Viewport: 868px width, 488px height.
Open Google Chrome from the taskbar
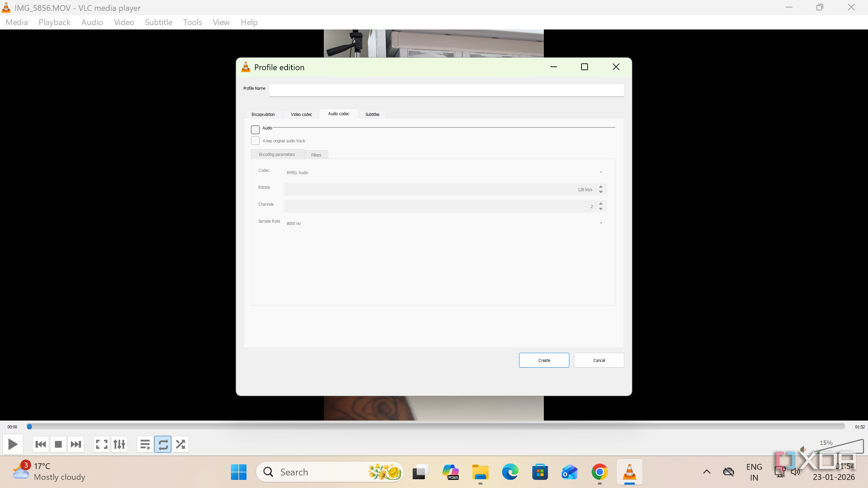click(599, 472)
